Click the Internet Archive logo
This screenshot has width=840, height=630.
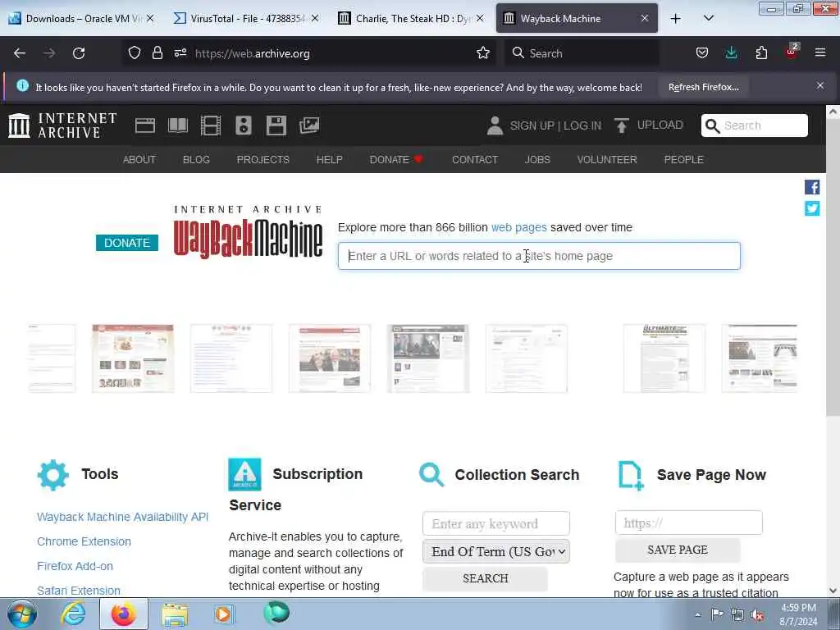pos(62,126)
